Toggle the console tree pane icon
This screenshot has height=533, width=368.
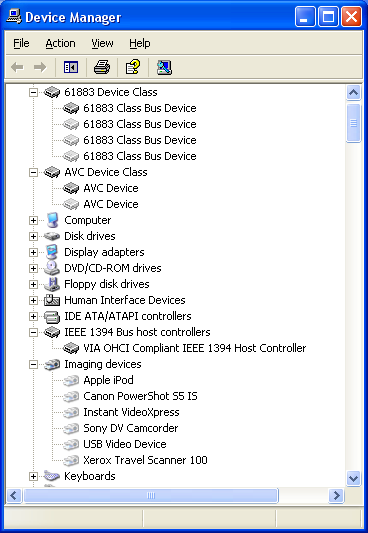[71, 67]
